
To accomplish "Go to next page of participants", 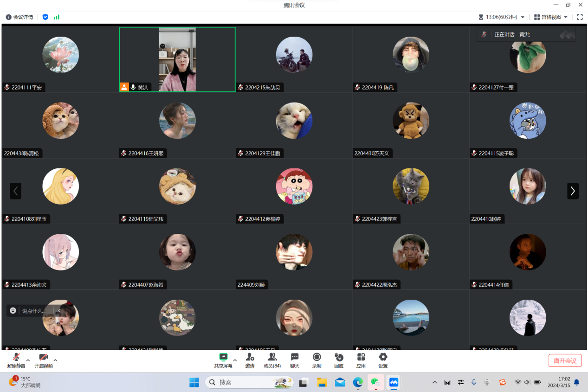I will 573,191.
